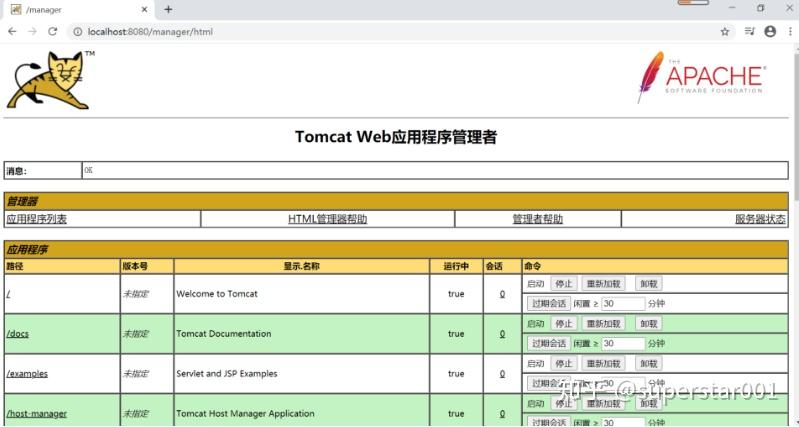Open the browser profile avatar

pyautogui.click(x=770, y=32)
